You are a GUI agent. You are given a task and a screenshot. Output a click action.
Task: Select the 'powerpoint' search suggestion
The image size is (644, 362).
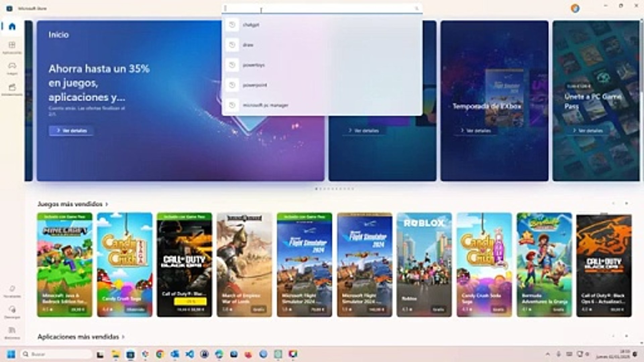point(322,85)
